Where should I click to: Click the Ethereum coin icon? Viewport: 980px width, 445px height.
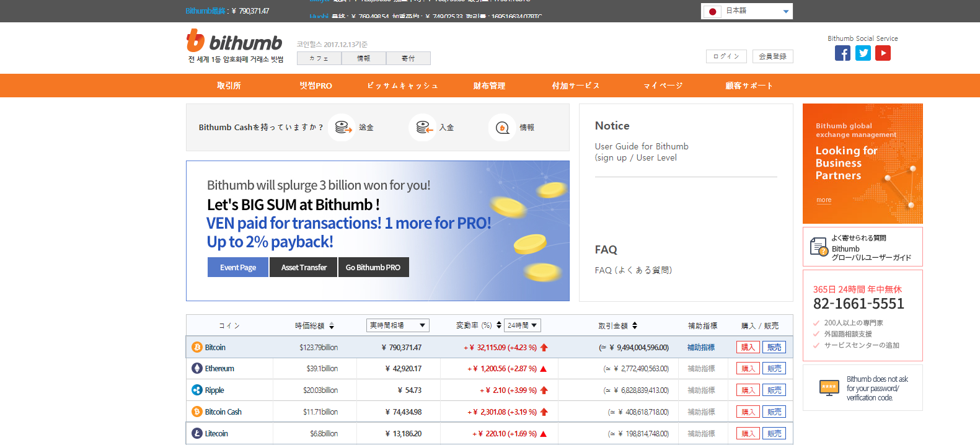(197, 368)
